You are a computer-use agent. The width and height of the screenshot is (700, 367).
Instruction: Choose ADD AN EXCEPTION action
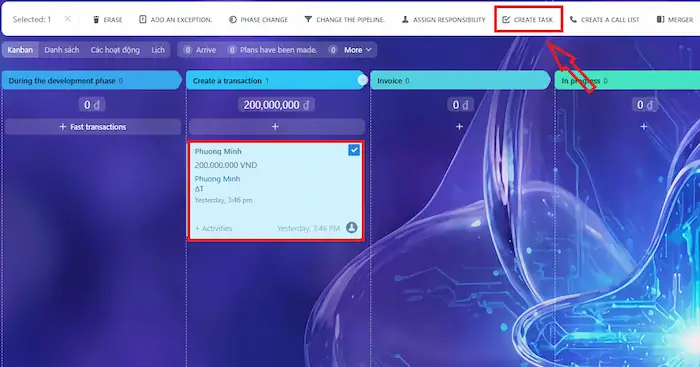click(x=181, y=20)
